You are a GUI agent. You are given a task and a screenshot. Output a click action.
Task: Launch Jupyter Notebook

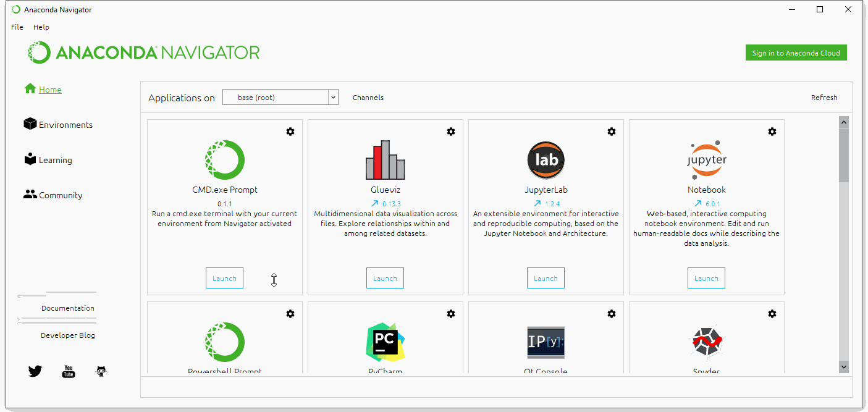[x=707, y=278]
